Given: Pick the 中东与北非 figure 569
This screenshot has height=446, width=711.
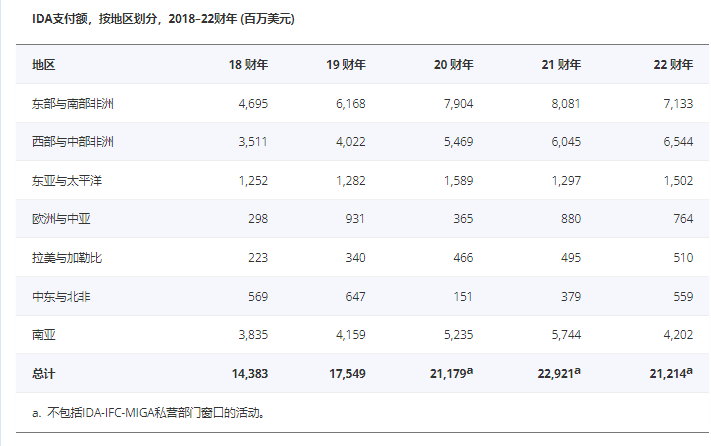Looking at the screenshot, I should click(x=258, y=297).
